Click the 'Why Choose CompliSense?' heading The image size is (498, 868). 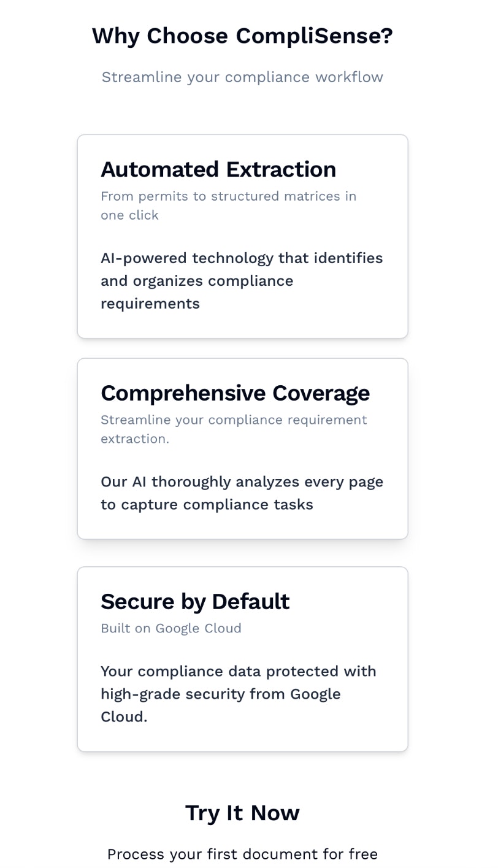(x=242, y=36)
